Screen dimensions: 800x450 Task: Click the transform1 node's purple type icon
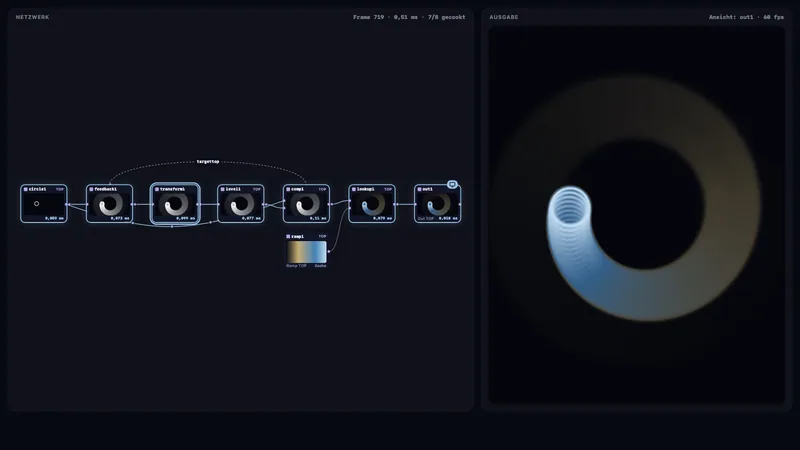pos(157,189)
